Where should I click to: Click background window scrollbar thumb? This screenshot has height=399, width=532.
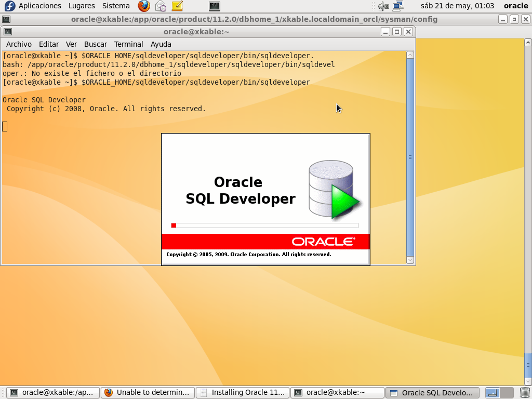click(x=528, y=365)
